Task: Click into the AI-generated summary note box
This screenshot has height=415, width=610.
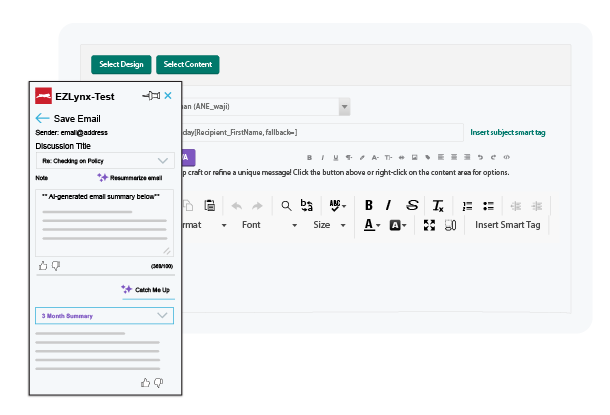Action: tap(104, 223)
